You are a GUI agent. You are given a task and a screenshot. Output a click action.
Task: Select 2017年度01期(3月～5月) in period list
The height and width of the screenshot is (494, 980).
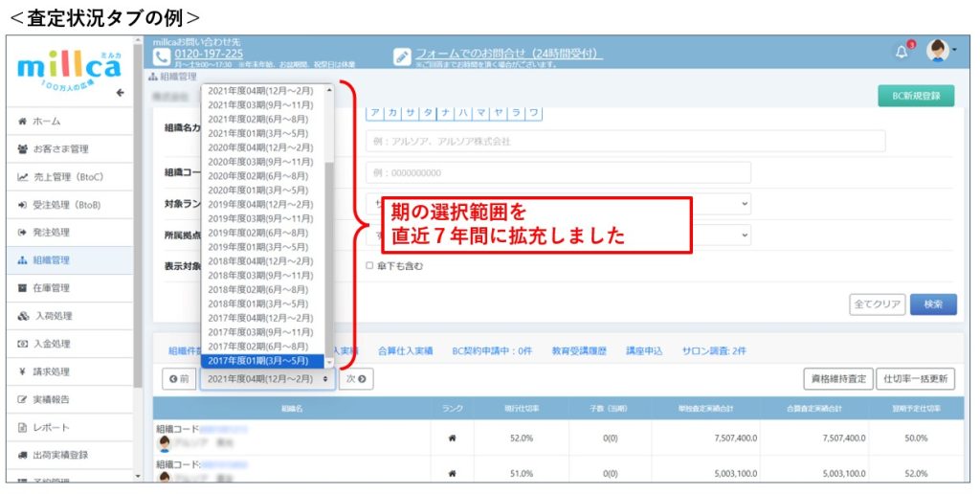[263, 361]
